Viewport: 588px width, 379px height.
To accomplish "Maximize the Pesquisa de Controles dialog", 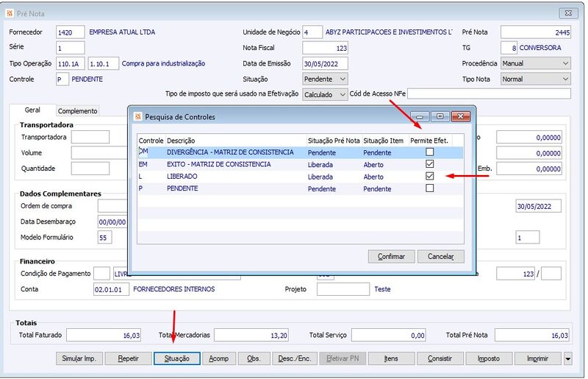I will pyautogui.click(x=440, y=117).
